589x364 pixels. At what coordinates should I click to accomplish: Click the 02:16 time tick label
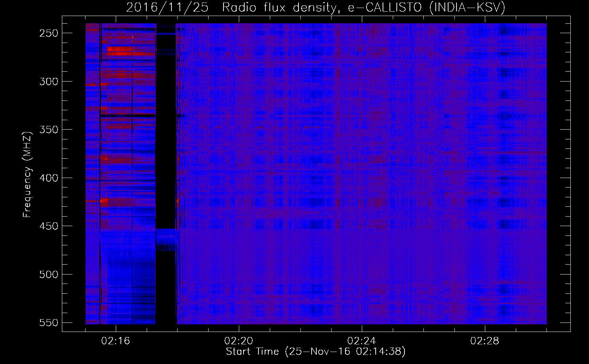point(116,341)
